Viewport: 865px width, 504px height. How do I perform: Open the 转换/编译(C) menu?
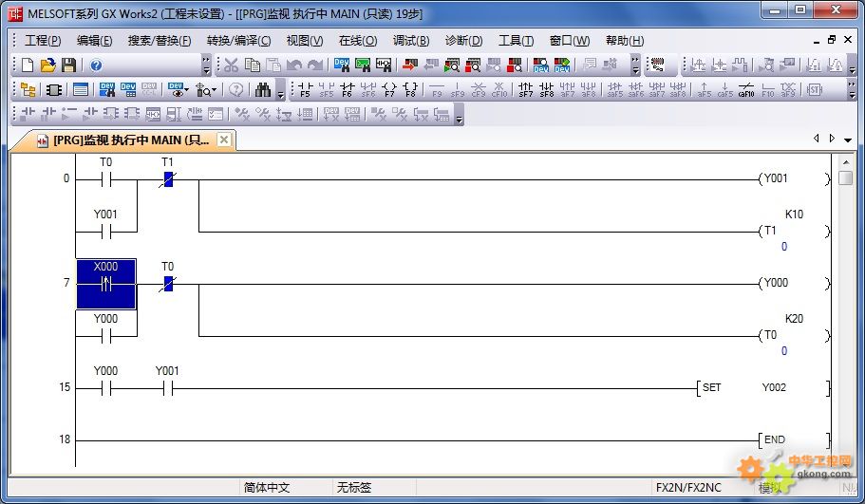pos(239,41)
